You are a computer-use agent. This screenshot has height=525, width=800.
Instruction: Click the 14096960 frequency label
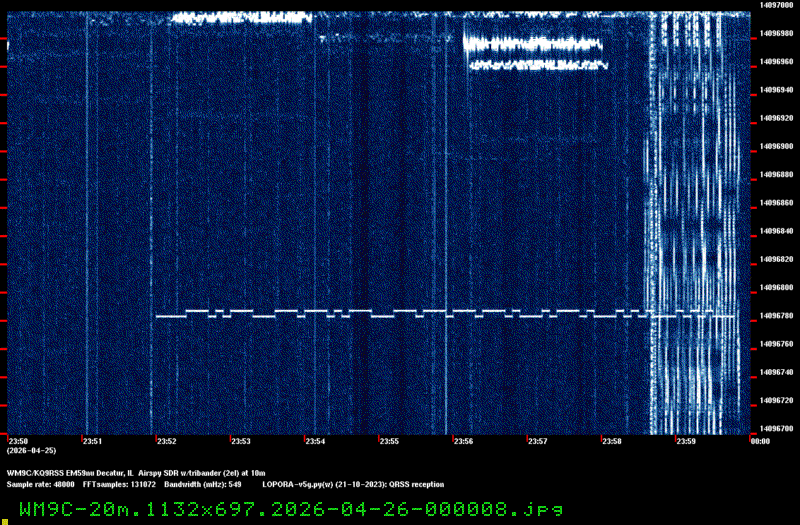[776, 62]
